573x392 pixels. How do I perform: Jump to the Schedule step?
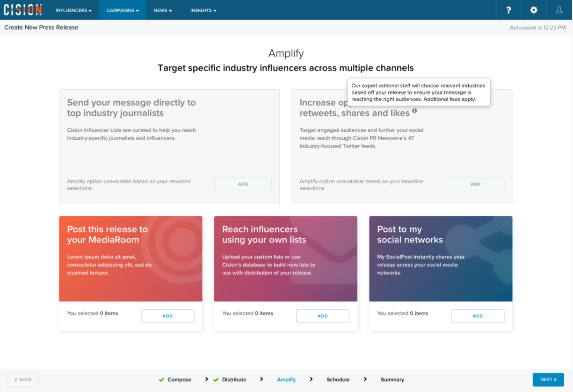click(x=338, y=379)
